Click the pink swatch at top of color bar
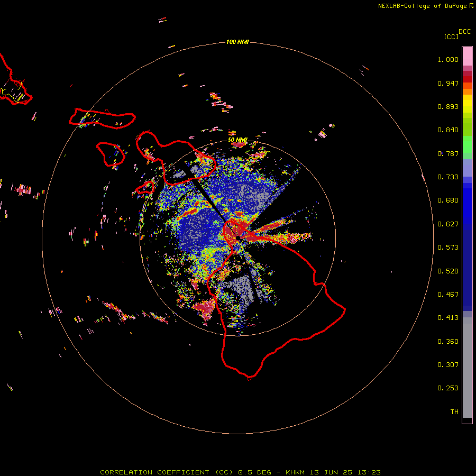476x476 pixels. (x=467, y=56)
